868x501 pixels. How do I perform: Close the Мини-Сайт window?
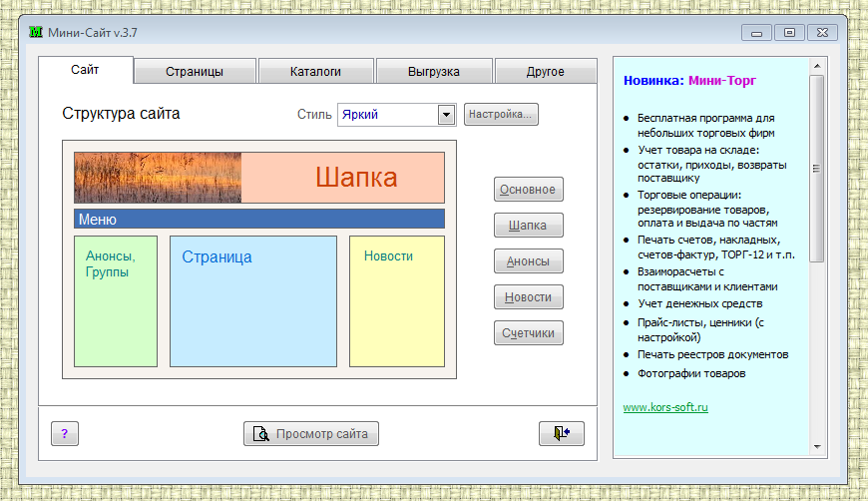[823, 33]
